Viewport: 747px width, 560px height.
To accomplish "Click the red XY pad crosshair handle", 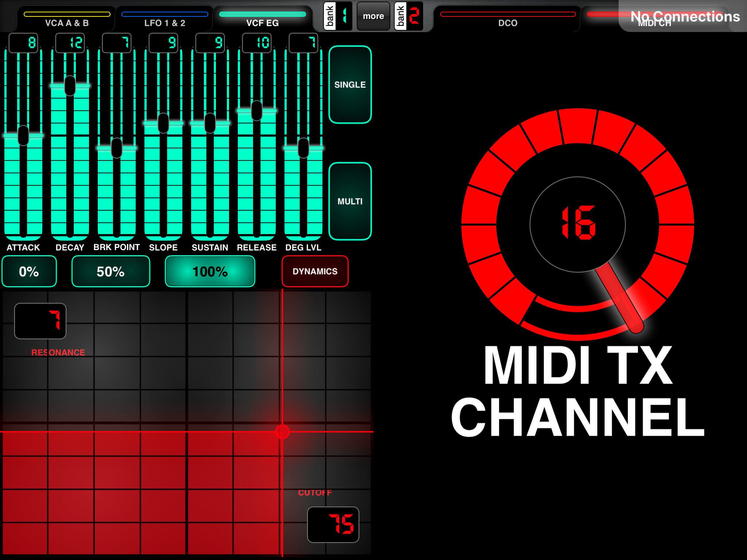I will click(282, 432).
